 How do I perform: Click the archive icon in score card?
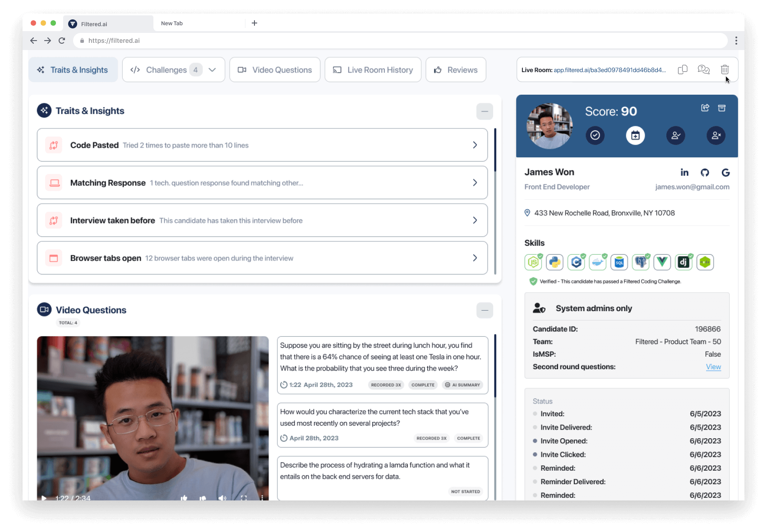click(x=722, y=108)
